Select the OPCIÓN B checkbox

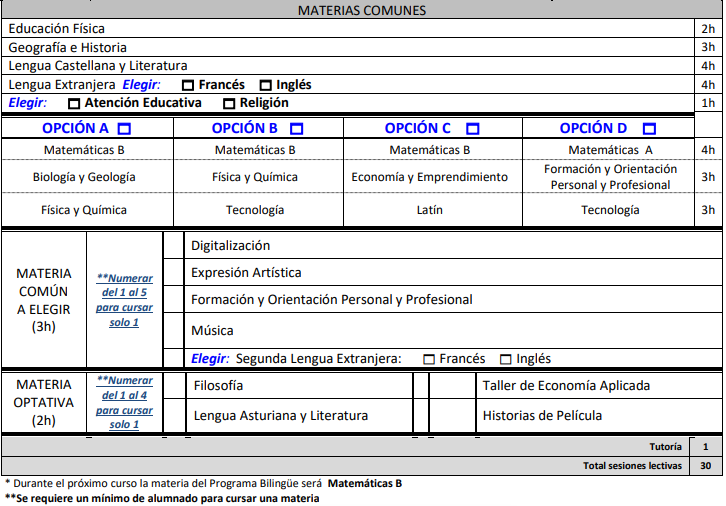(x=296, y=129)
